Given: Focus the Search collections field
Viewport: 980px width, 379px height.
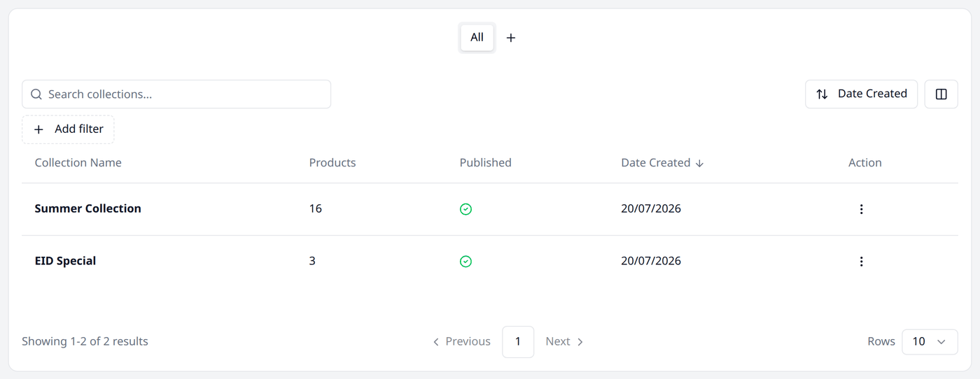Looking at the screenshot, I should click(176, 94).
